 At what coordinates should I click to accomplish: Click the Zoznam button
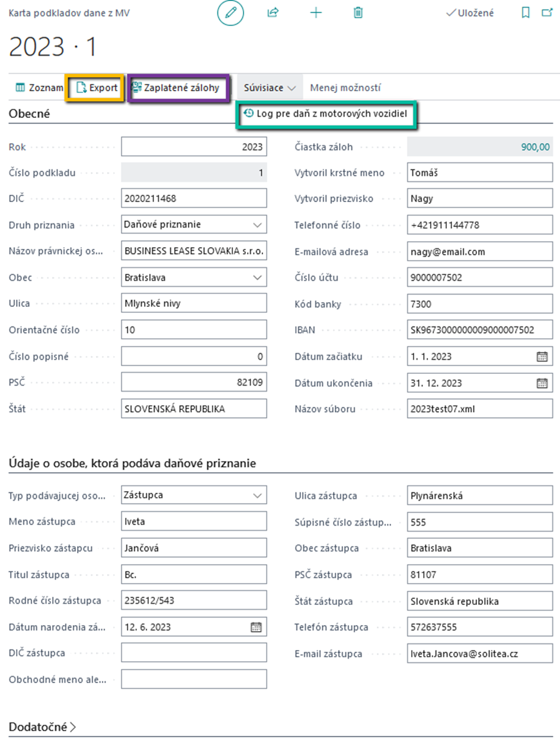tap(39, 88)
